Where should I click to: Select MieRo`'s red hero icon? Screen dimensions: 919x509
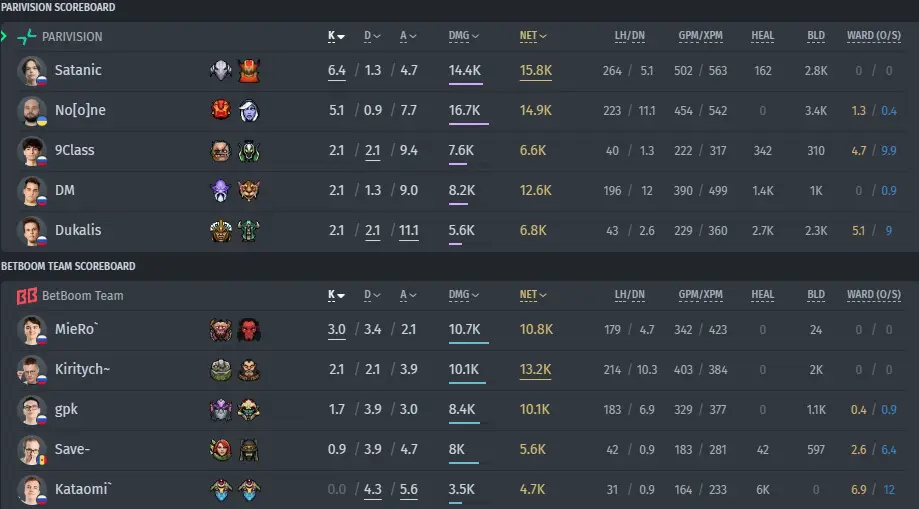click(x=249, y=330)
